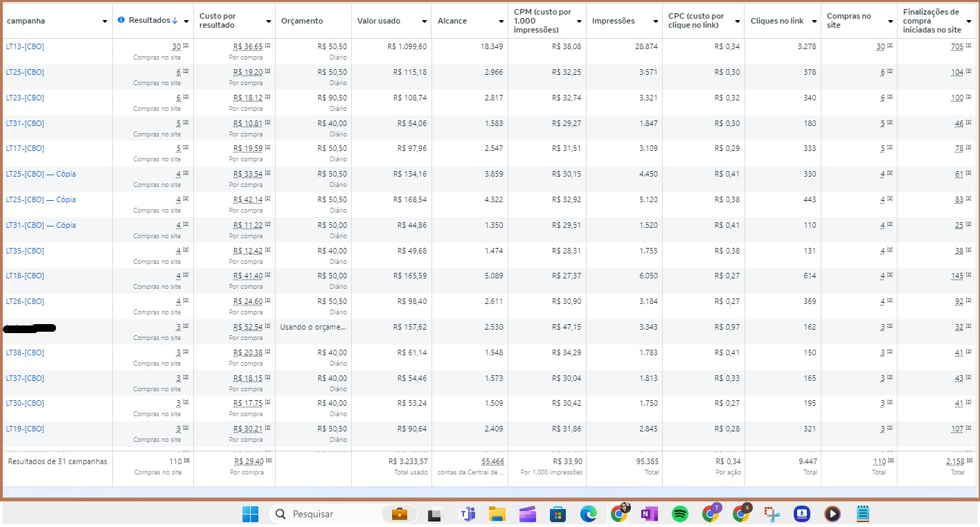Launch Microsoft Teams from the taskbar
The image size is (980, 527).
click(468, 514)
